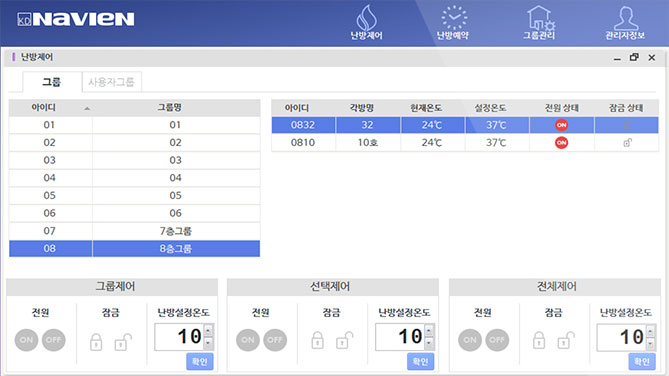Turn power ON in 전체제어
Screen dimensions: 669x376
(x=470, y=340)
